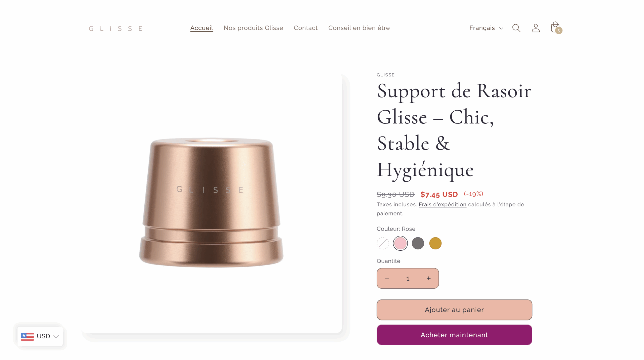Screen dimensions: 644x360
Task: Choose the gold color swatch
Action: coord(435,243)
